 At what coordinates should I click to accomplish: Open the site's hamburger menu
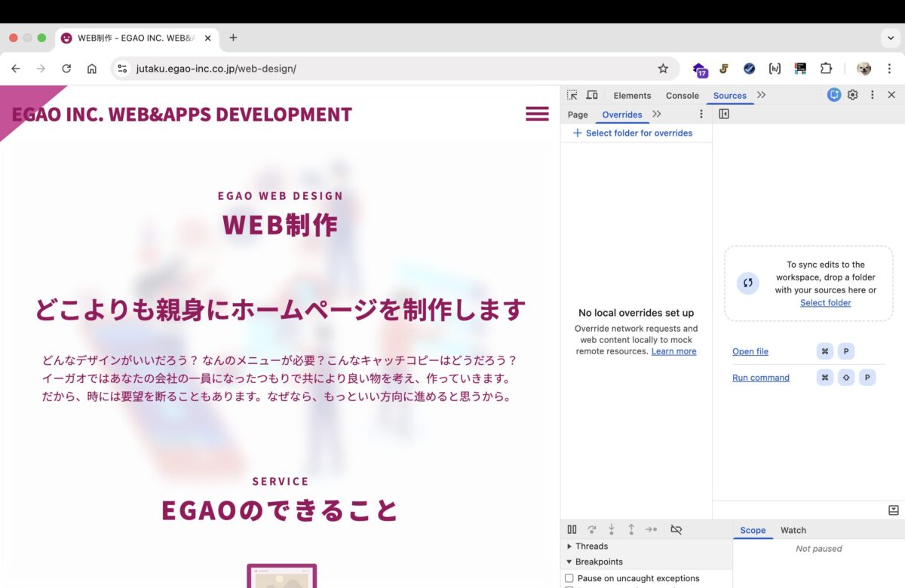pyautogui.click(x=537, y=114)
